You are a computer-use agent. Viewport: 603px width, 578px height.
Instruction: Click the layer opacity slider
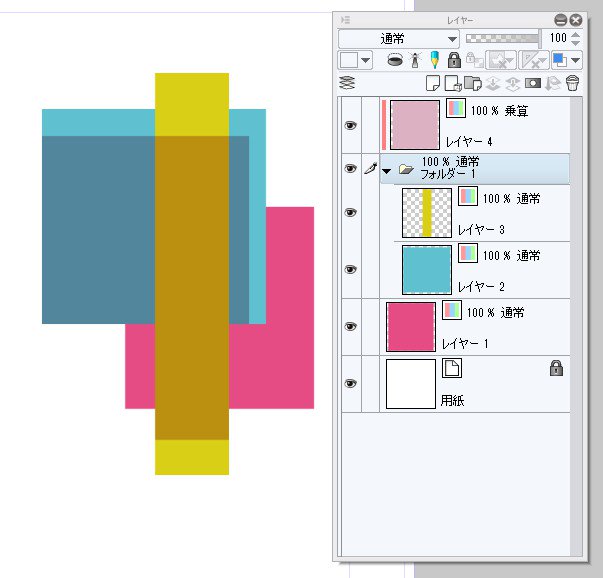pos(503,38)
